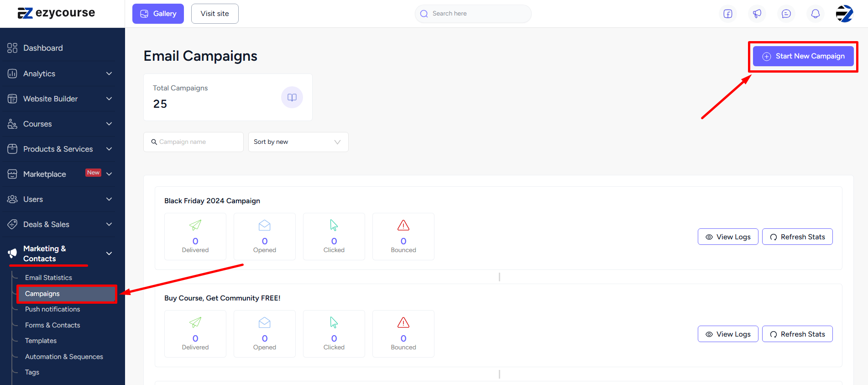Click Black Friday Clicked cursor icon
Viewport: 868px width, 385px height.
[x=334, y=225]
